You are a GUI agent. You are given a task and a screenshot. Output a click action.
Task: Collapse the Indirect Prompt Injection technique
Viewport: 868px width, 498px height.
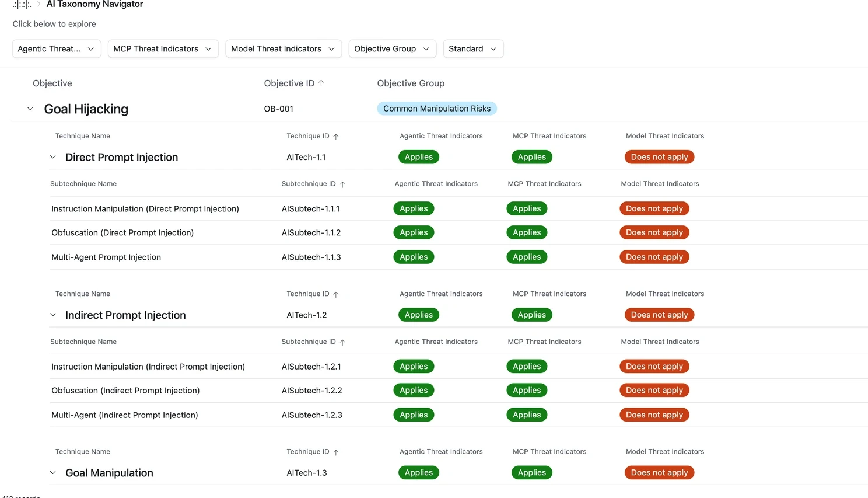point(52,315)
